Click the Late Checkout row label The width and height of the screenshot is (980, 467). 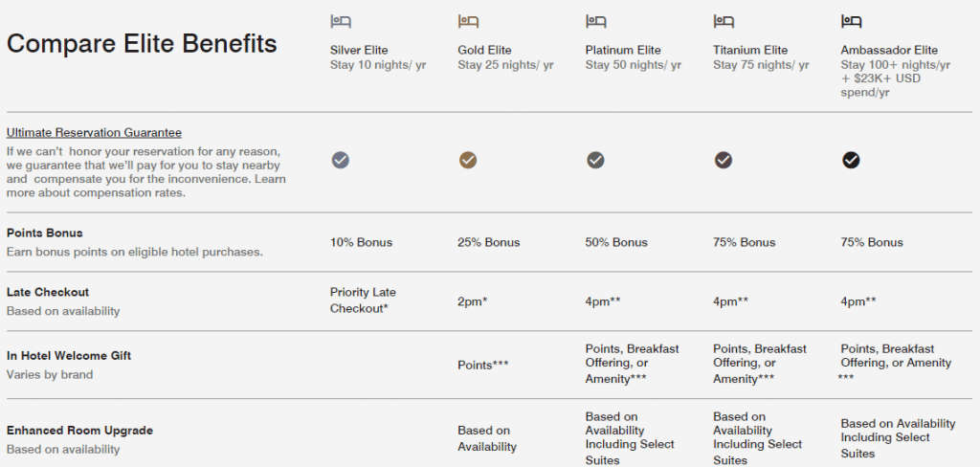click(48, 292)
